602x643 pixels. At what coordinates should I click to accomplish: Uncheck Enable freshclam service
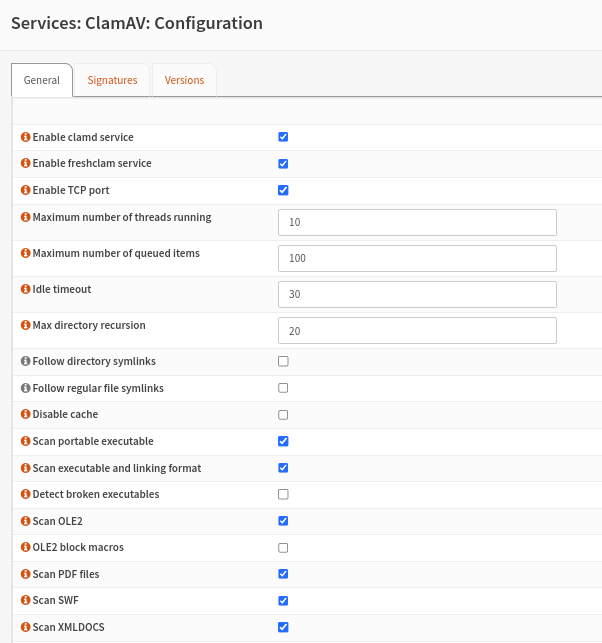point(283,163)
